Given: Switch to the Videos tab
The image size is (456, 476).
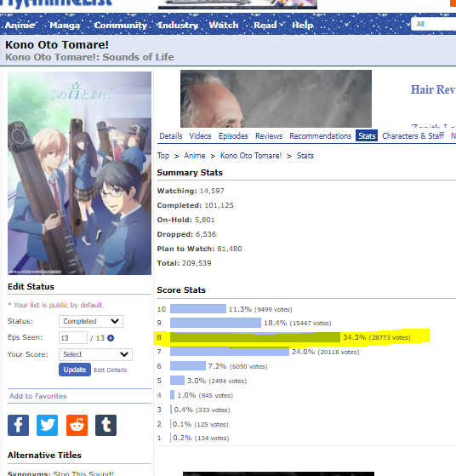Looking at the screenshot, I should (200, 135).
